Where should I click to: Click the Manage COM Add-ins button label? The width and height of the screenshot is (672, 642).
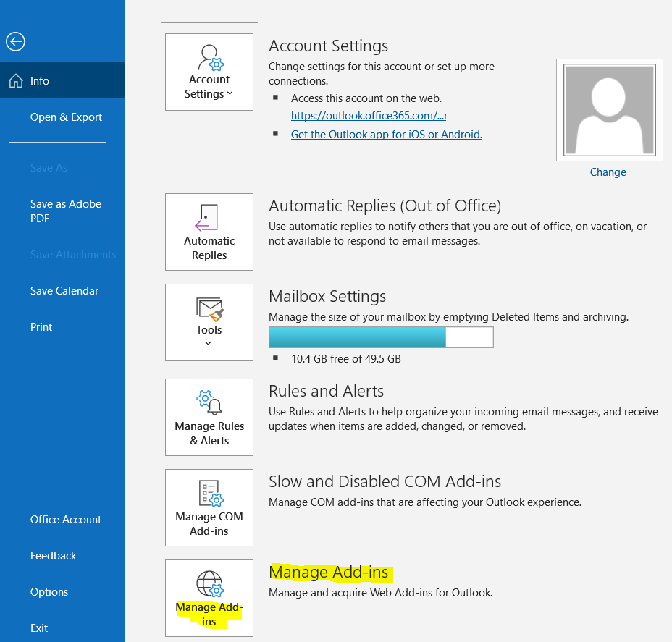click(x=209, y=524)
